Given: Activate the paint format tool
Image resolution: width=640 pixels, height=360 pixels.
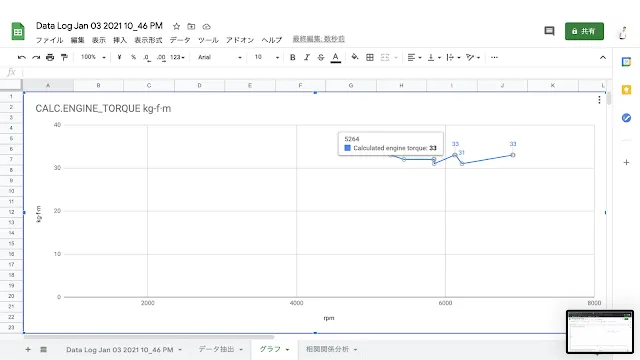Looking at the screenshot, I should (x=64, y=58).
